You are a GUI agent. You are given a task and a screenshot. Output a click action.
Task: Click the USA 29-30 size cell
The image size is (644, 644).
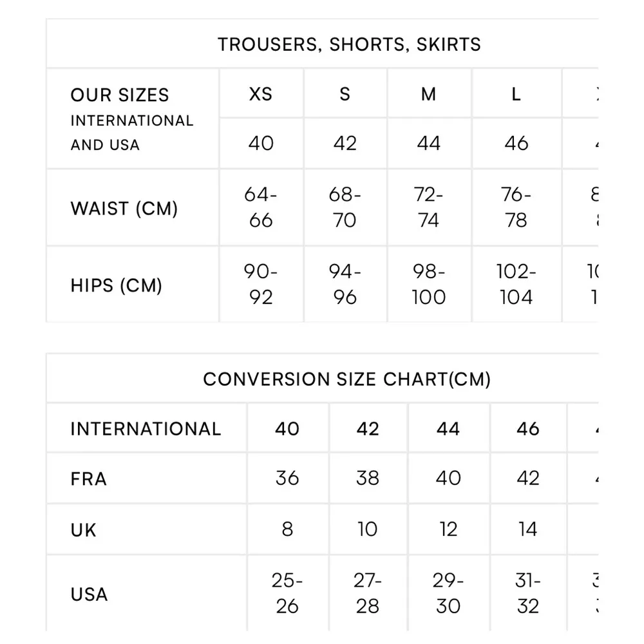pyautogui.click(x=448, y=593)
